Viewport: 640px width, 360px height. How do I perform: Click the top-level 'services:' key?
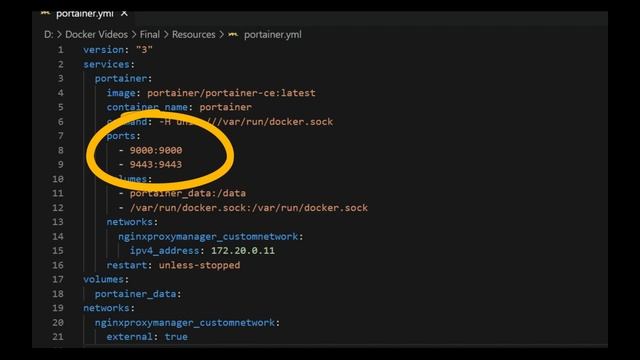(x=109, y=64)
